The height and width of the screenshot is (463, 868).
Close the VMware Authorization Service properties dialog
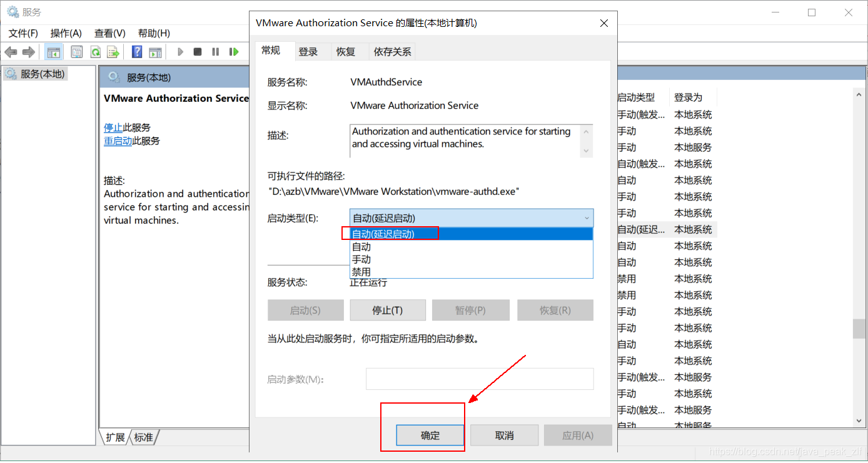tap(603, 23)
